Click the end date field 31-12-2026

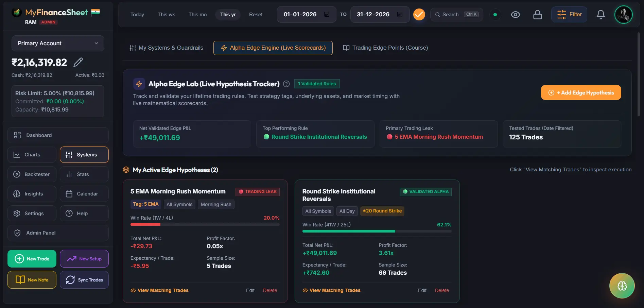[x=380, y=15]
